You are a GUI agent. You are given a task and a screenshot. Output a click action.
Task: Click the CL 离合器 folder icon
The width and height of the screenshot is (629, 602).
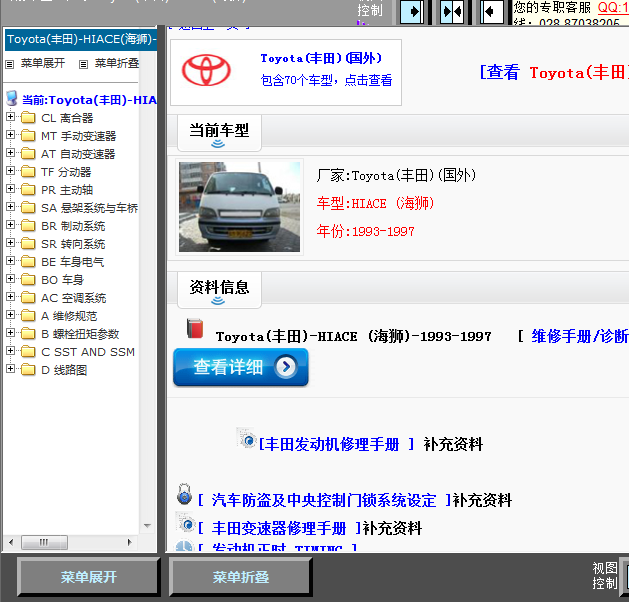click(28, 118)
